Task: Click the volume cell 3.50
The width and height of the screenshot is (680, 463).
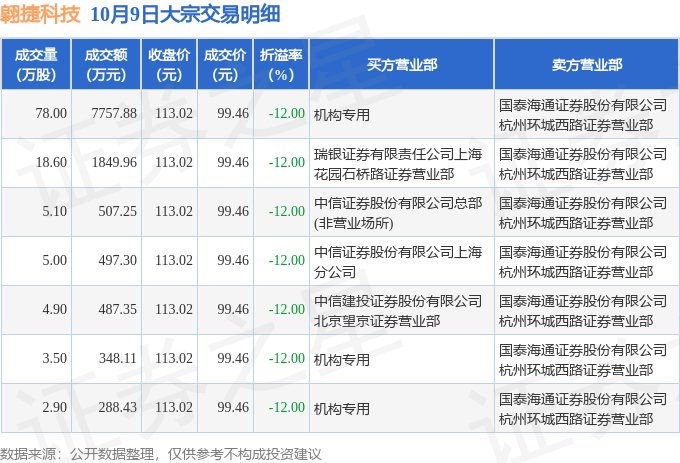Action: click(x=55, y=359)
